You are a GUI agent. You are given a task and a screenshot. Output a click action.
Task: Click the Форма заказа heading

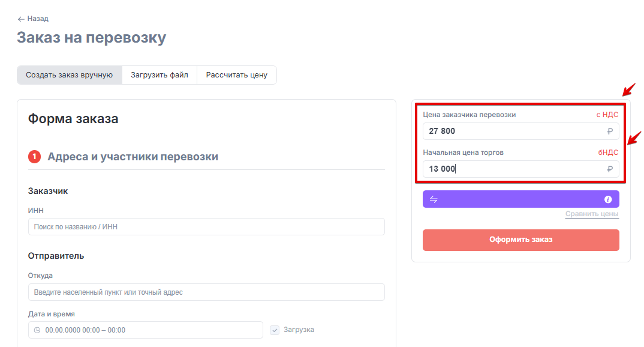(73, 119)
